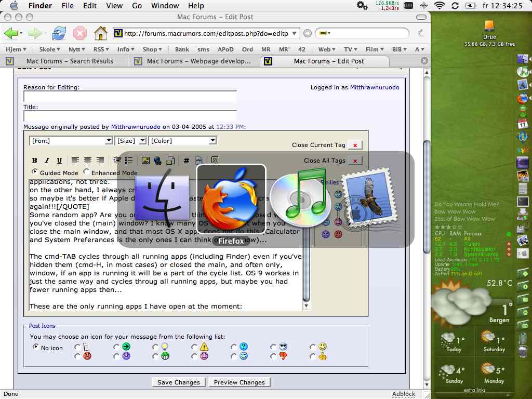Insert a hyperlink with globe icon
Screen dimensions: 532x399
158,161
